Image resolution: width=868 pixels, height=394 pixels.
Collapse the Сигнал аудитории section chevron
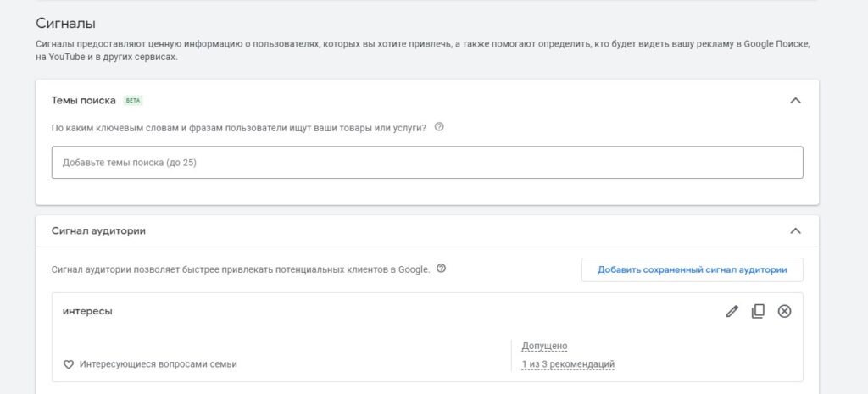click(794, 230)
